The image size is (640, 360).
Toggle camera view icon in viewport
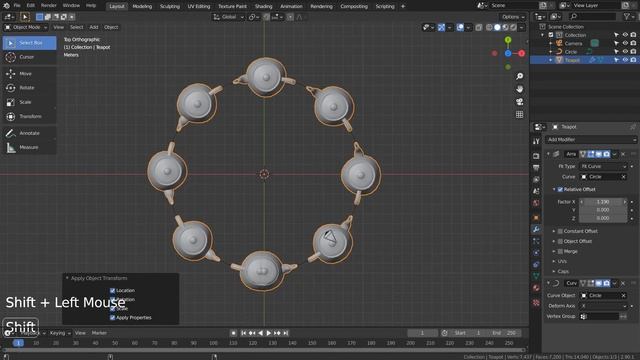pos(520,102)
